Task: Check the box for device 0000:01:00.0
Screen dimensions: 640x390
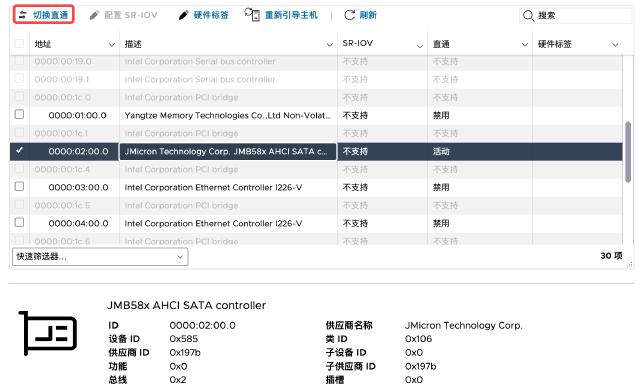Action: point(19,114)
